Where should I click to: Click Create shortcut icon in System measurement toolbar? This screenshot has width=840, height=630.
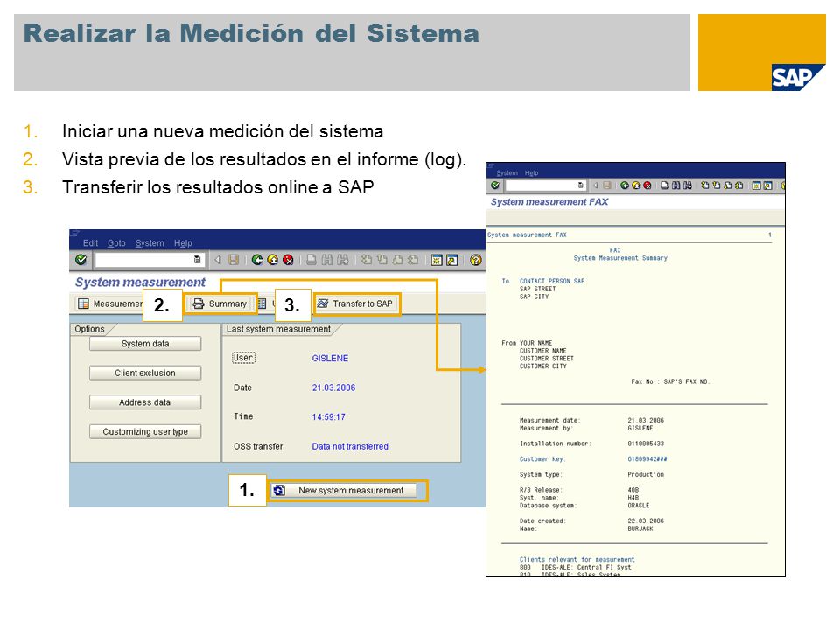click(452, 261)
